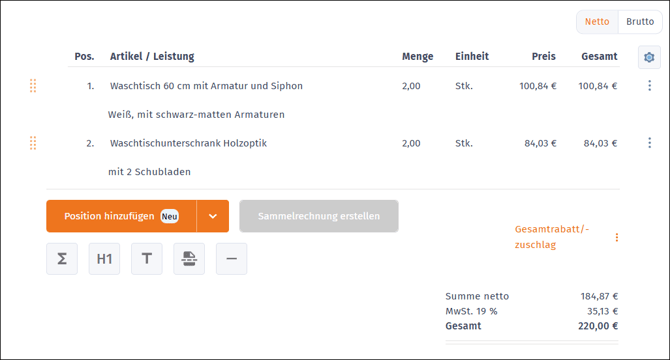Click unit Stk. in Waschtisch 60 cm row
This screenshot has width=670, height=360.
click(x=464, y=86)
